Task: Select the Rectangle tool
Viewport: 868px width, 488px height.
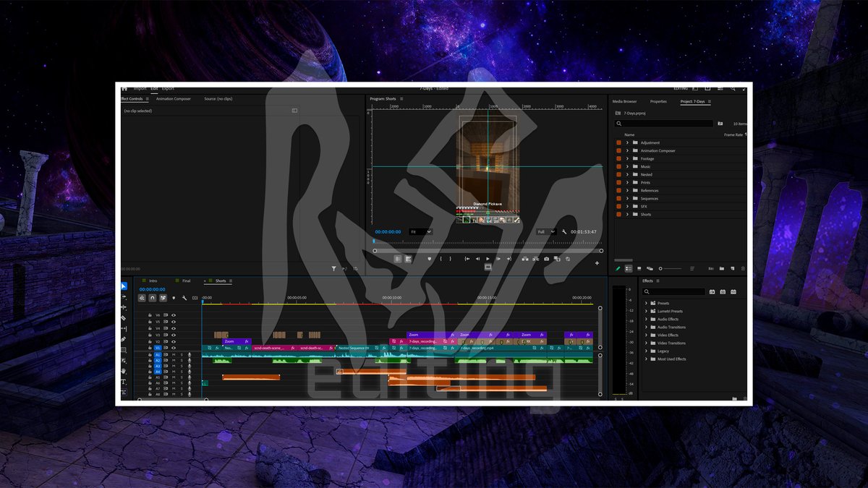Action: tap(124, 350)
